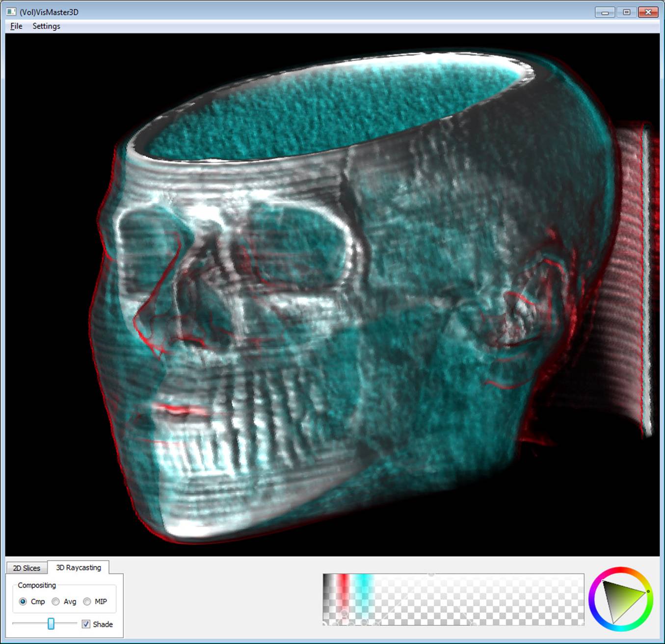Select the 3D Raycasting tab
665x644 pixels.
(79, 567)
